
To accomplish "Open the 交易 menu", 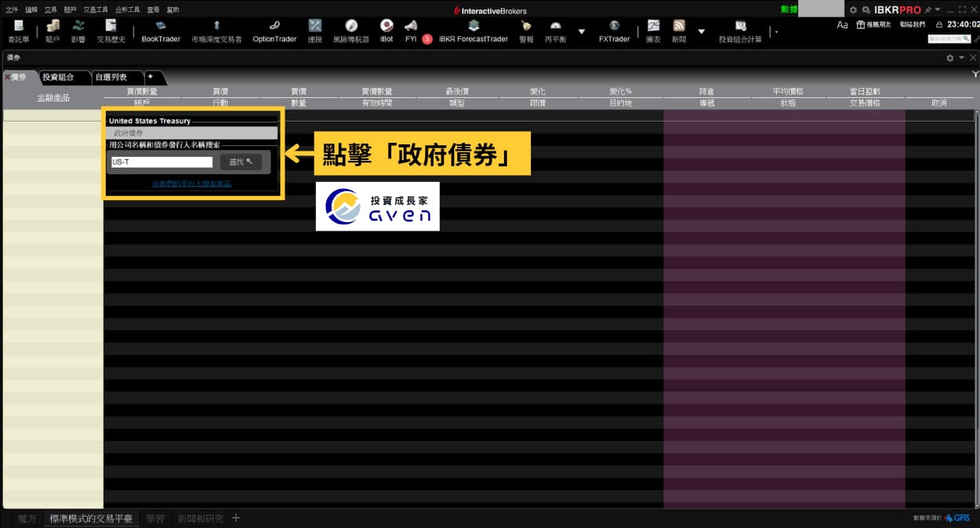I will [51, 10].
